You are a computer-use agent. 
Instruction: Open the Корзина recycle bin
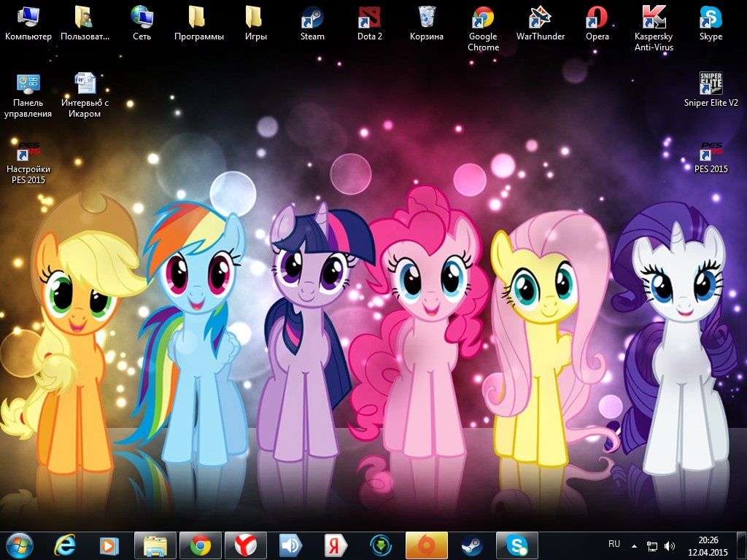(426, 23)
